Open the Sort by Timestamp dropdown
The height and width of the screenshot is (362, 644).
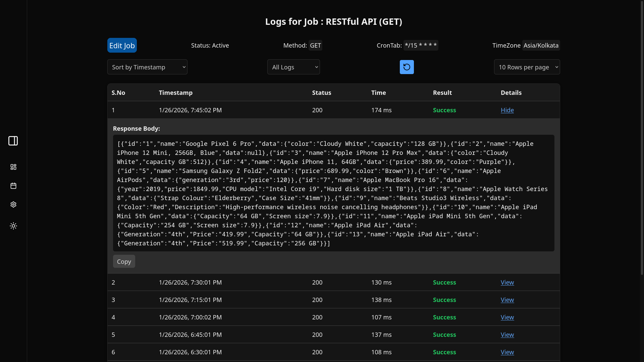147,67
